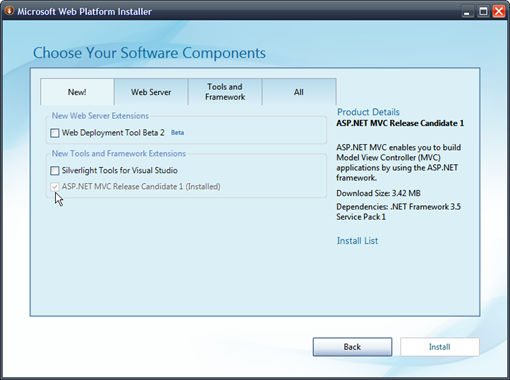Viewport: 510px width, 380px height.
Task: Minimize the Web Platform Installer window
Action: (467, 11)
